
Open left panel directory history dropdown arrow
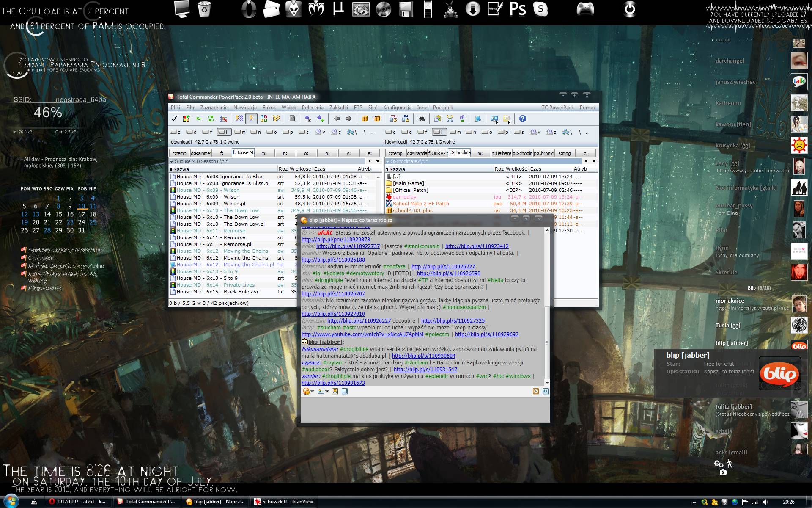[x=378, y=161]
